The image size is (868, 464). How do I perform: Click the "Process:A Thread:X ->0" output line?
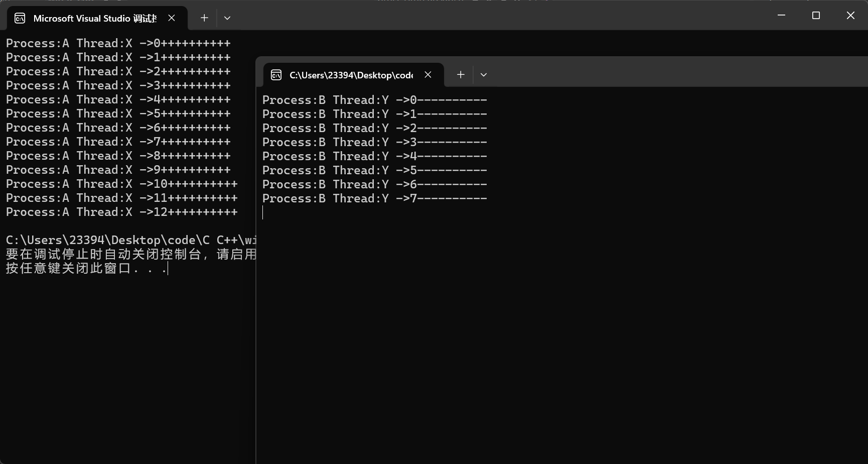point(118,44)
